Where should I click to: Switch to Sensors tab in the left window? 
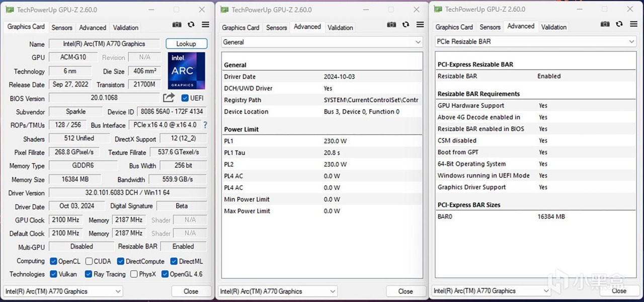click(x=62, y=28)
